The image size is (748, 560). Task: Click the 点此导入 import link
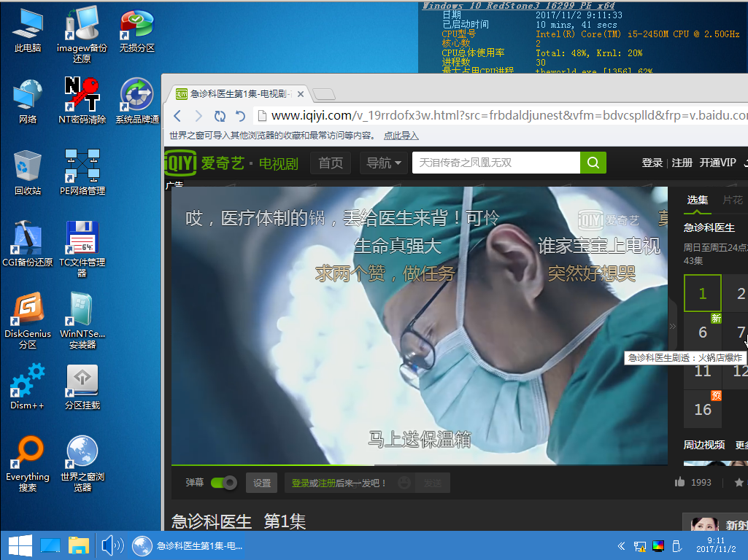click(x=401, y=136)
